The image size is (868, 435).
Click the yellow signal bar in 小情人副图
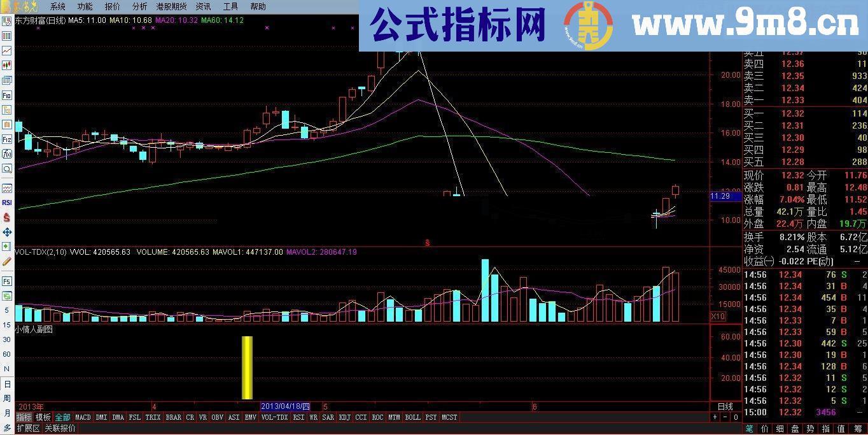tap(247, 367)
